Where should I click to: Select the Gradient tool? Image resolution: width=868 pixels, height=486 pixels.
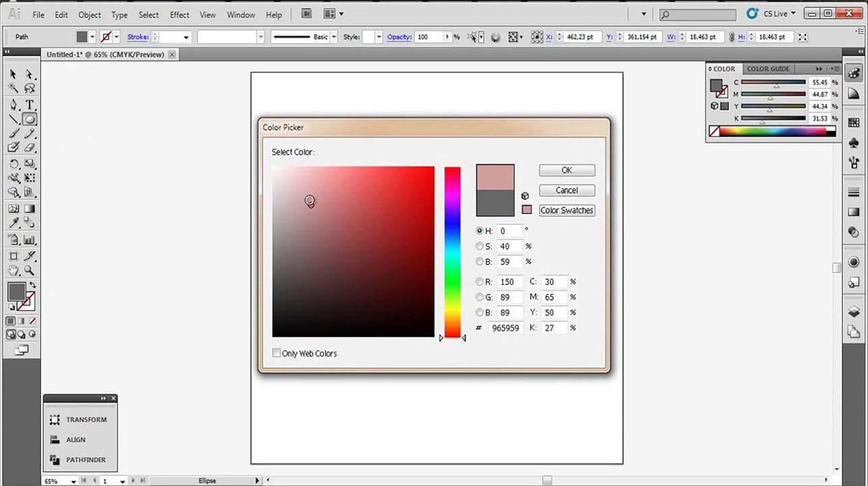[30, 209]
